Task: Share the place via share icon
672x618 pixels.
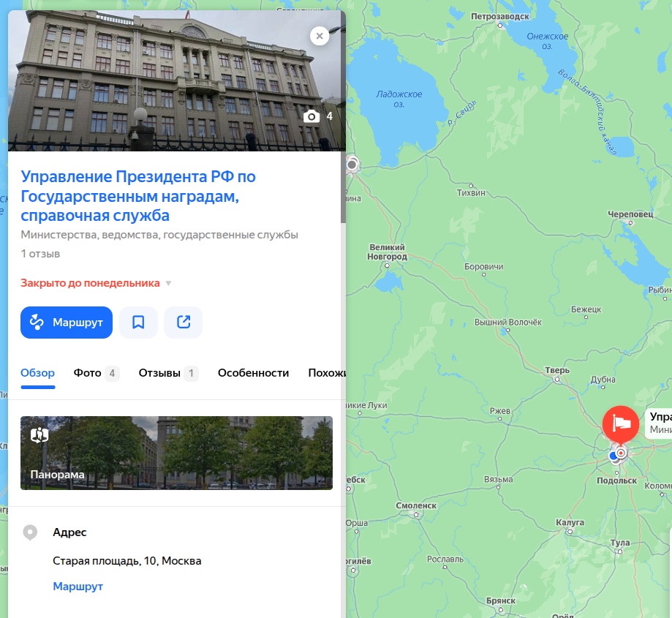Action: [183, 323]
